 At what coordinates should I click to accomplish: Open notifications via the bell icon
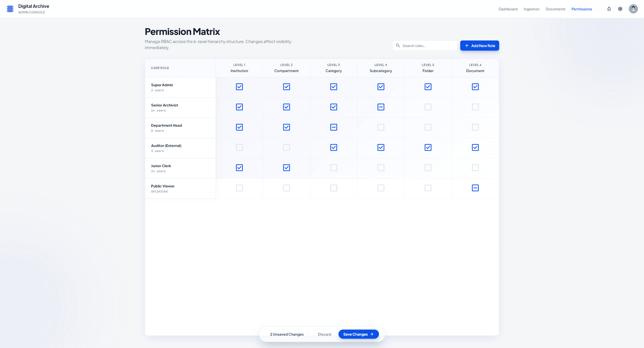pos(609,9)
